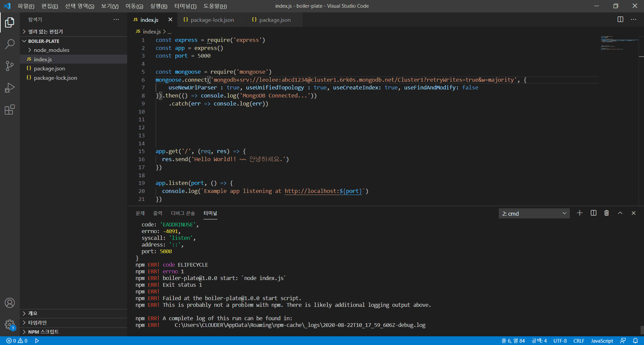The image size is (644, 345).
Task: Maximize the terminal panel size
Action: pos(620,213)
